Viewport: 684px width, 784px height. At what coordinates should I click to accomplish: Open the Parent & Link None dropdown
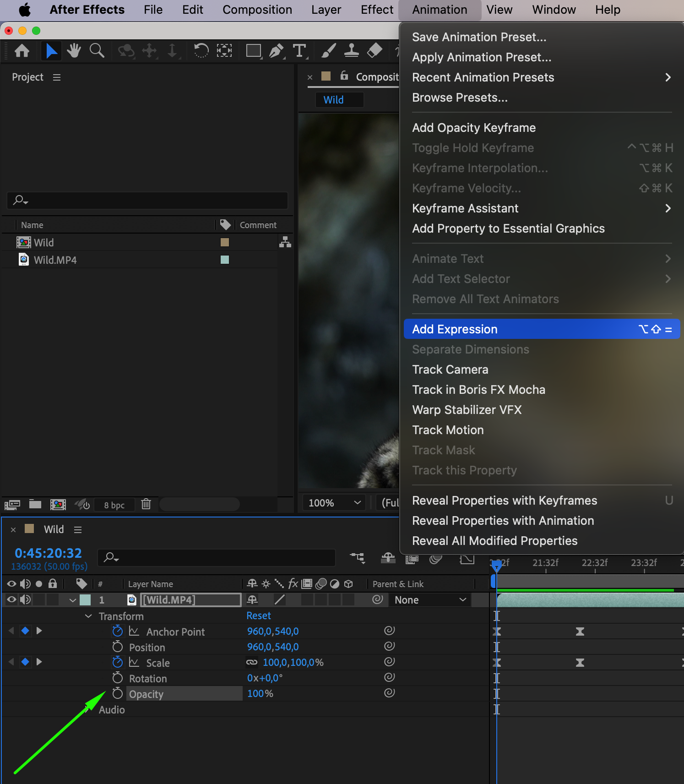pyautogui.click(x=430, y=600)
